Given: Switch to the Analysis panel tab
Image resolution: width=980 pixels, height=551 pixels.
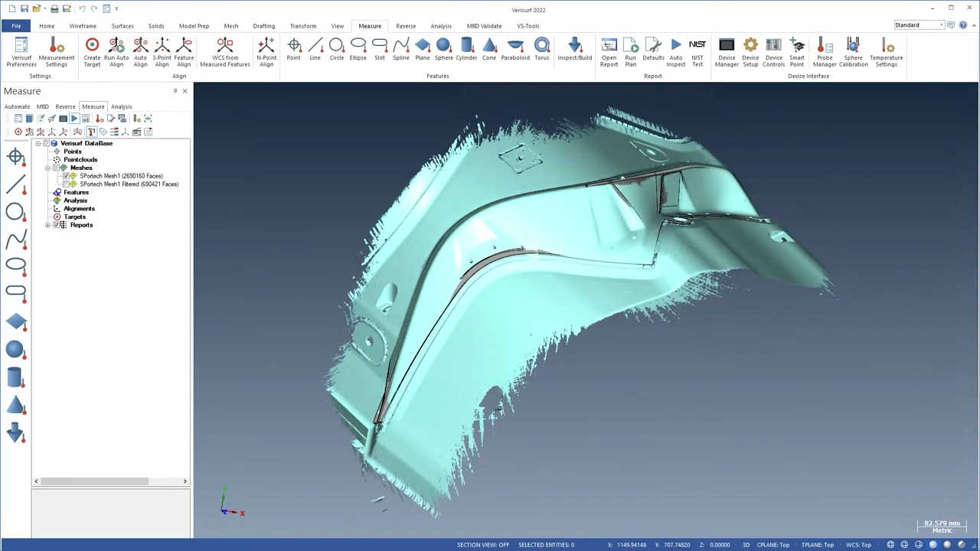Looking at the screenshot, I should tap(121, 106).
